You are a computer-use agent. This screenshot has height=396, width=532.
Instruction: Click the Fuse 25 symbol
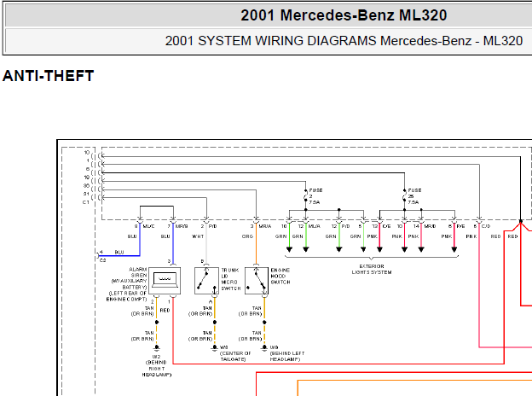(404, 196)
